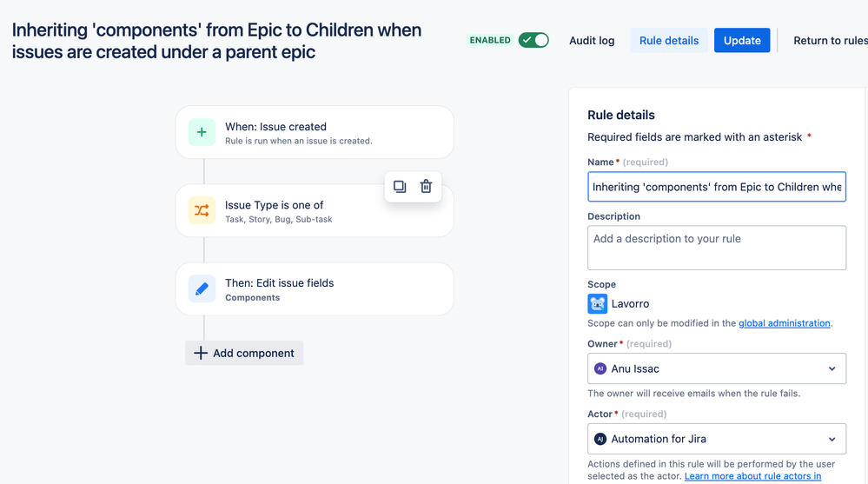Click into the Description text area

[717, 248]
